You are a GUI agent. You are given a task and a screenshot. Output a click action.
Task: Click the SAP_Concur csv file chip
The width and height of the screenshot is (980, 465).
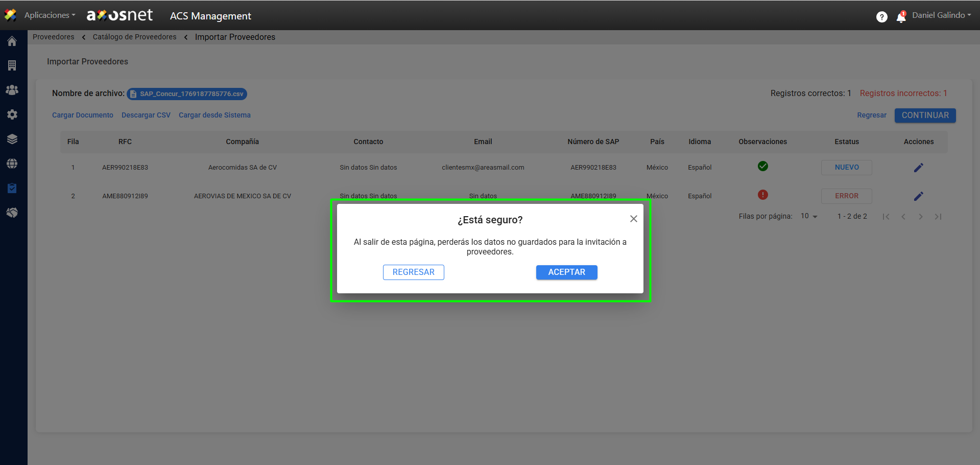pos(187,94)
